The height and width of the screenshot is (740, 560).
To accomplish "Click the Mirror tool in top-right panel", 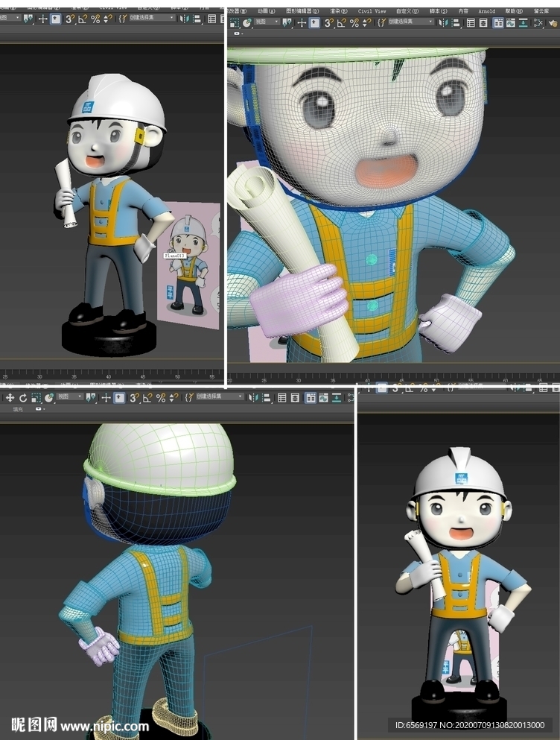I will click(444, 22).
